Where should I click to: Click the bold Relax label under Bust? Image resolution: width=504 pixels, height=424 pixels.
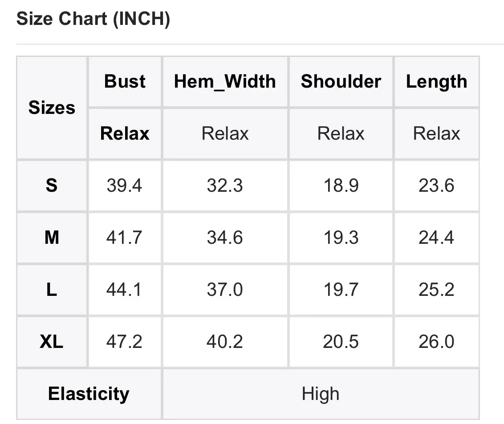[x=125, y=133]
